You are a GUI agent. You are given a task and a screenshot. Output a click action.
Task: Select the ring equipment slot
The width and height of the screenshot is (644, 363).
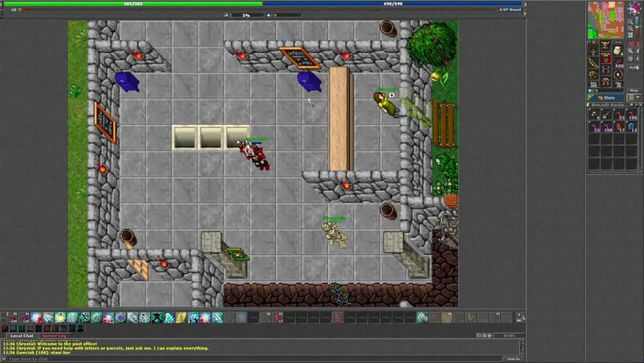click(594, 75)
